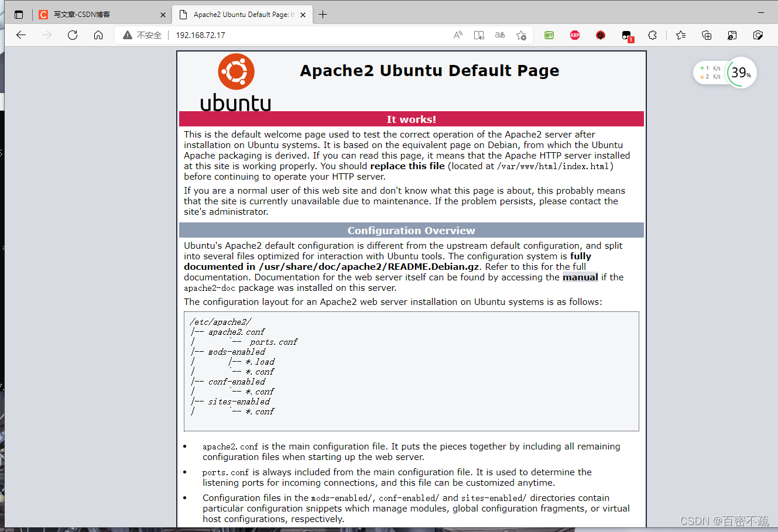
Task: Click the "sites-enabled" line in the layout tree
Action: pyautogui.click(x=239, y=401)
